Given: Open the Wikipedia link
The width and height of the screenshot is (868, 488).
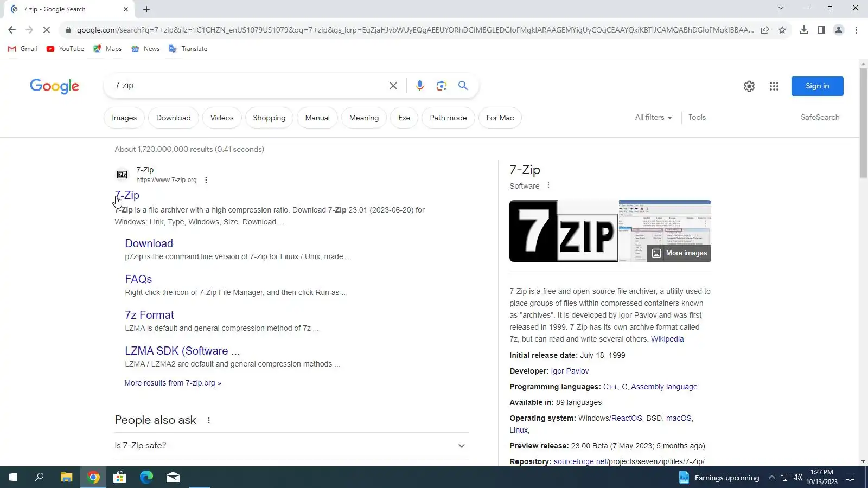Looking at the screenshot, I should tap(667, 339).
